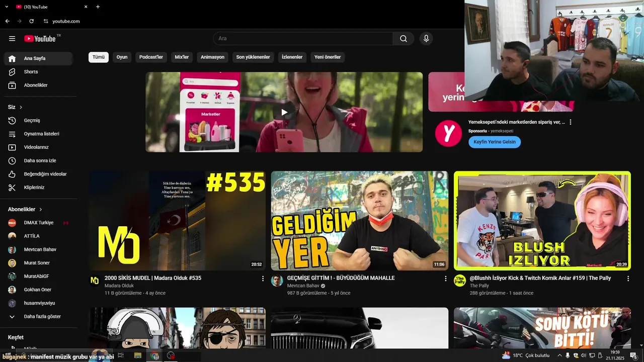Screen dimensions: 644x362
Task: Open ATTİLA subscription channel
Action: [x=38, y=236]
